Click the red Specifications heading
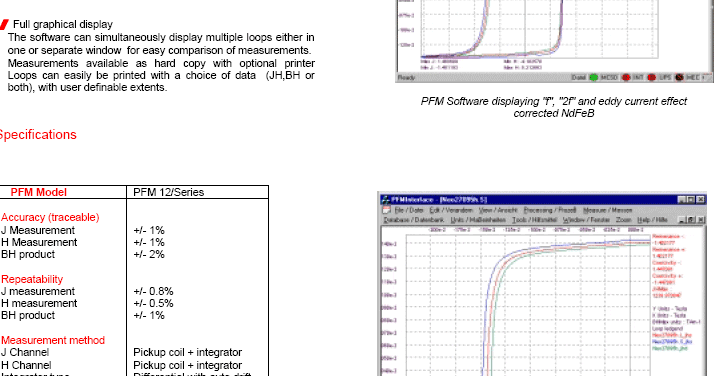The height and width of the screenshot is (376, 725). (x=37, y=135)
